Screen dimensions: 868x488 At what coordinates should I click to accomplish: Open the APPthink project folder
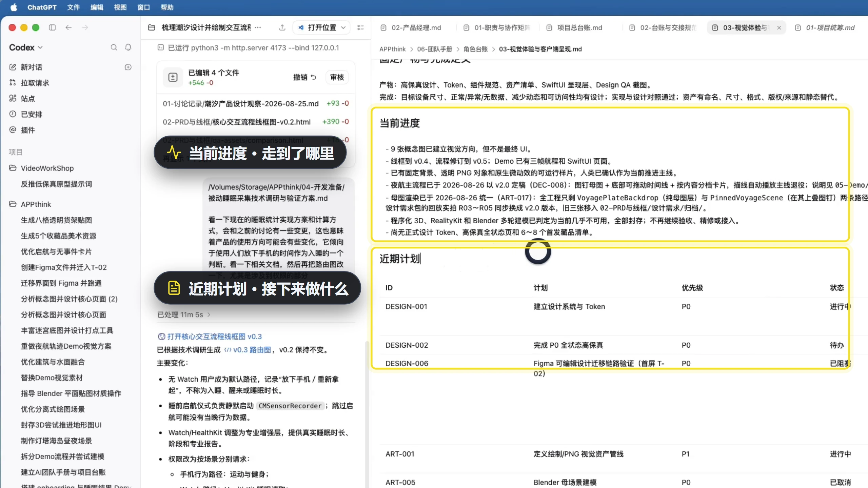tap(36, 204)
